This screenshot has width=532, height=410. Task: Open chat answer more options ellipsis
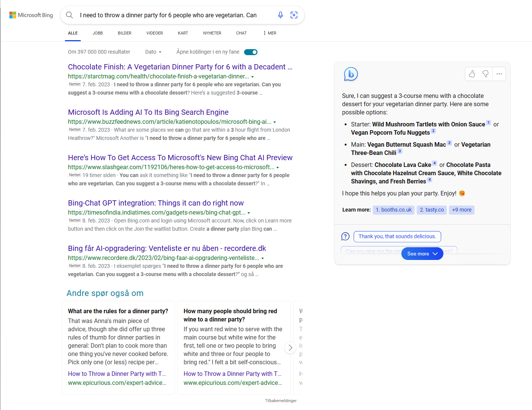pos(499,74)
